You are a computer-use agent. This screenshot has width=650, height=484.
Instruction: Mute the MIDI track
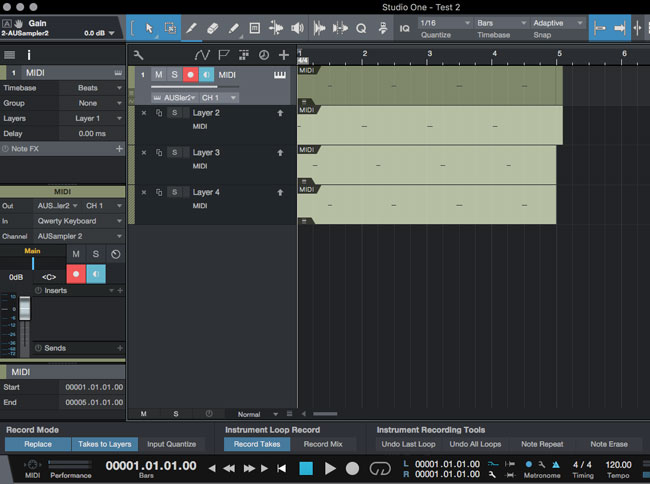click(158, 75)
